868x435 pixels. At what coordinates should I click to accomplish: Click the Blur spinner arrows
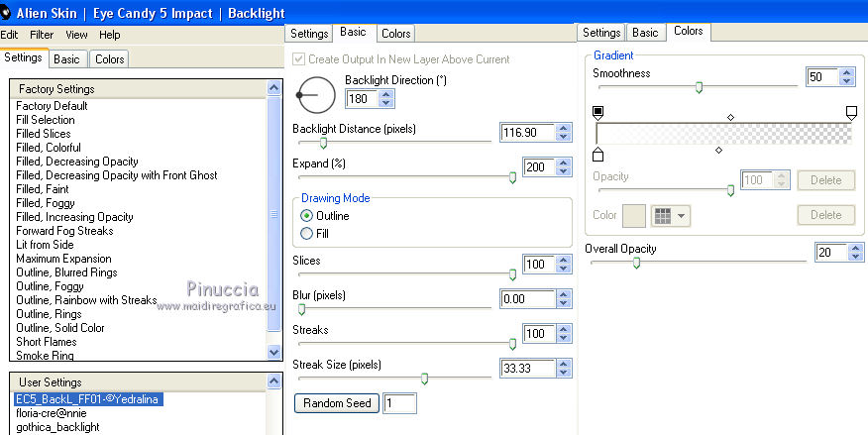pyautogui.click(x=563, y=299)
